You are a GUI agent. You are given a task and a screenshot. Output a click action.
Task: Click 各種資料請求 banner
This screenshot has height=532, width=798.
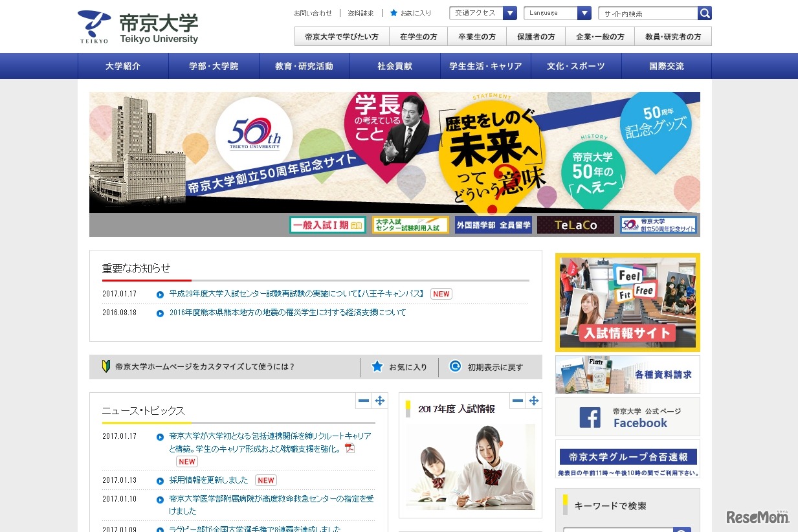(x=627, y=375)
